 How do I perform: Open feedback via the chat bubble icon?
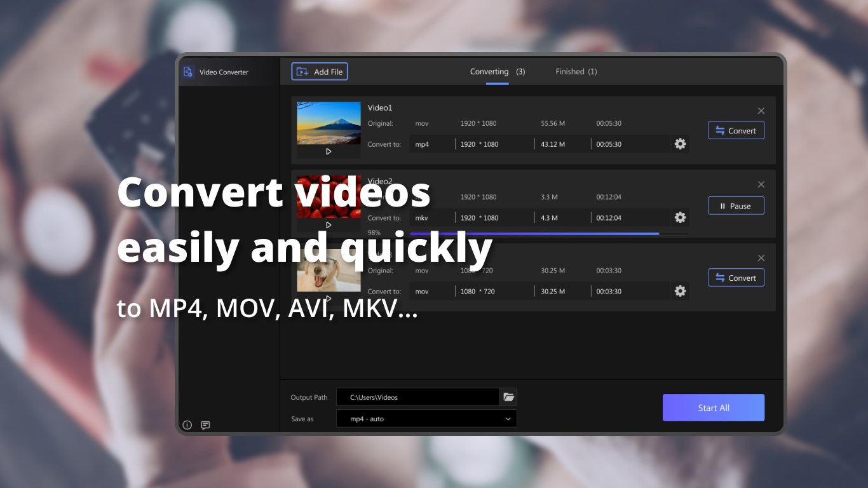click(x=205, y=424)
